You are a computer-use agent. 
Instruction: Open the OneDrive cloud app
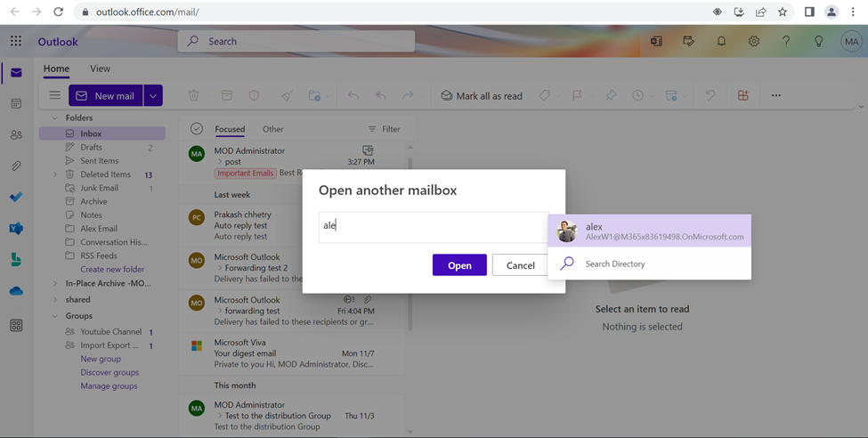(16, 291)
